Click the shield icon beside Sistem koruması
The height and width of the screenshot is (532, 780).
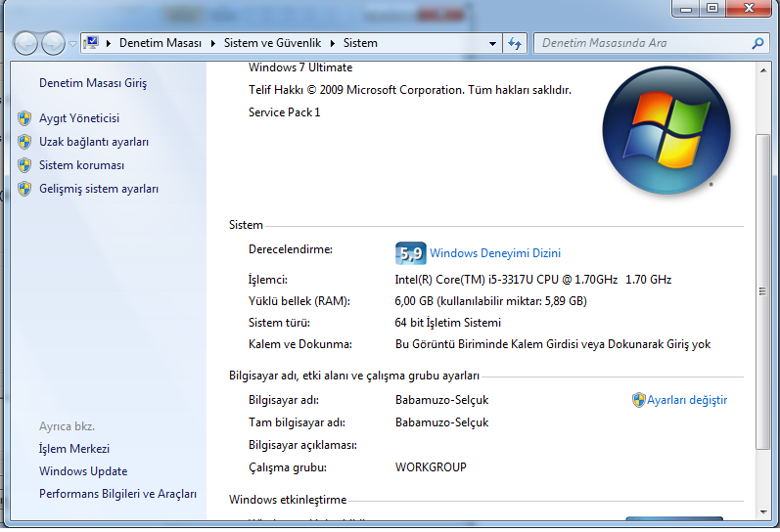click(24, 165)
